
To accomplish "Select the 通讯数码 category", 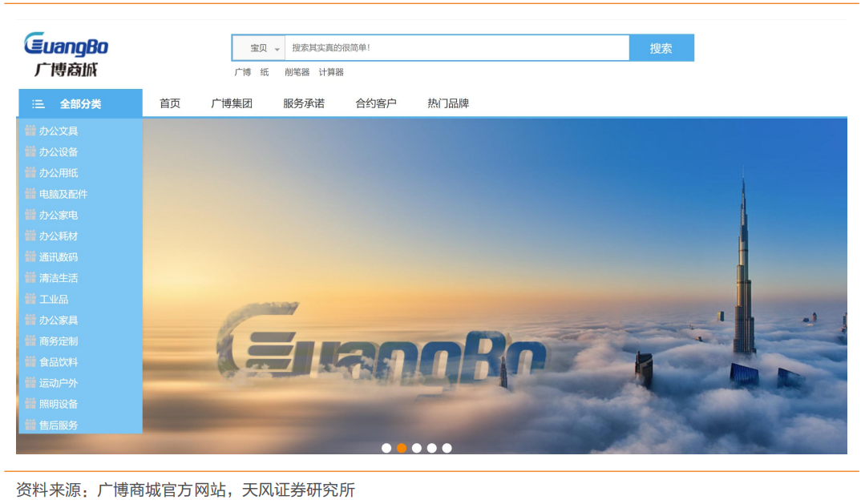I will tap(59, 257).
